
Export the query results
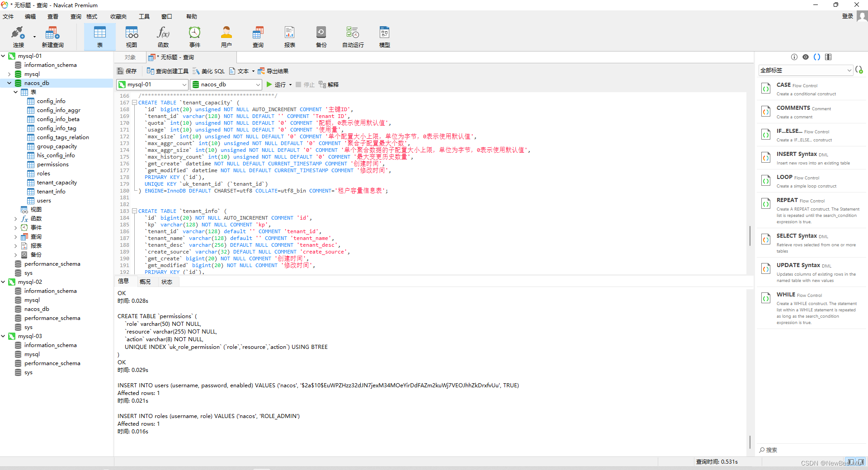pyautogui.click(x=273, y=71)
